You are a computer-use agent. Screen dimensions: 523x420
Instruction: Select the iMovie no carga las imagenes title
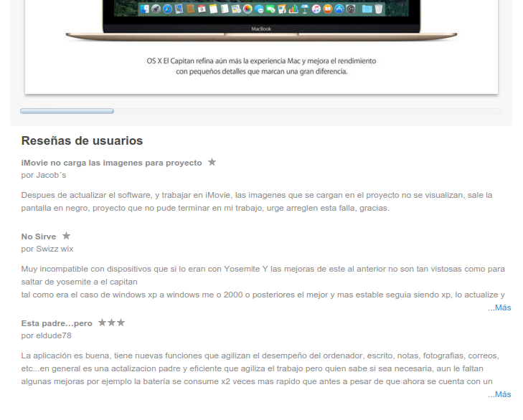(111, 163)
